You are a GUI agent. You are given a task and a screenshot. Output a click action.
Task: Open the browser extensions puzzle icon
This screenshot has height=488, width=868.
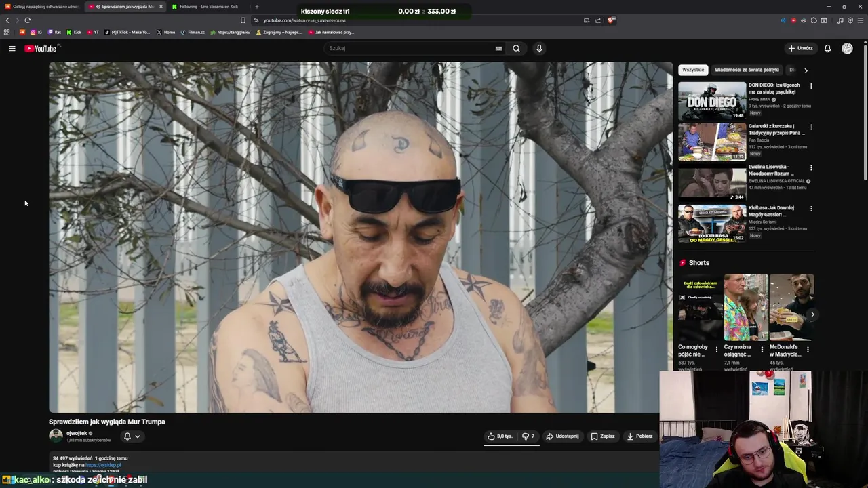click(x=814, y=20)
